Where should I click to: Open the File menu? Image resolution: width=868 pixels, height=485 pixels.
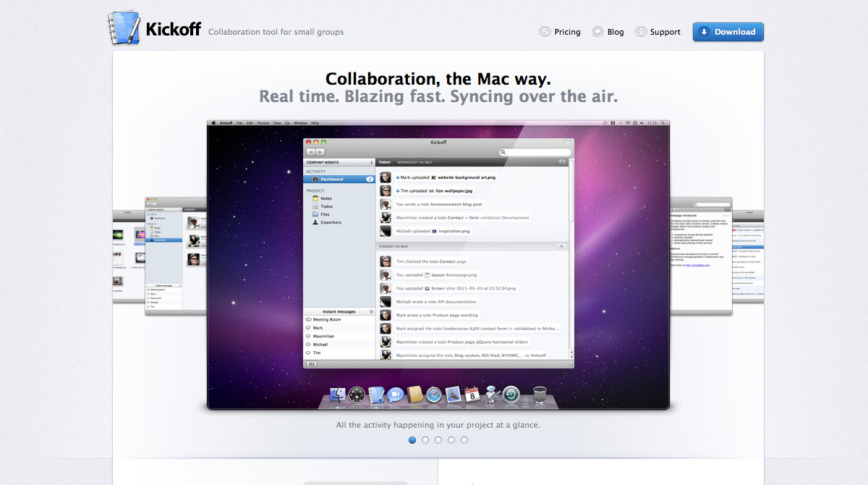point(239,123)
